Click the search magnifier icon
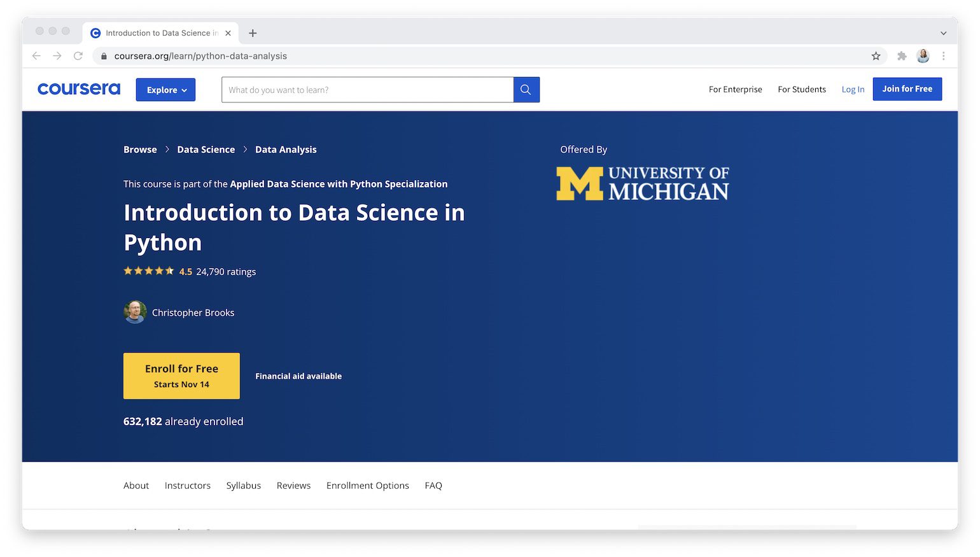 526,89
